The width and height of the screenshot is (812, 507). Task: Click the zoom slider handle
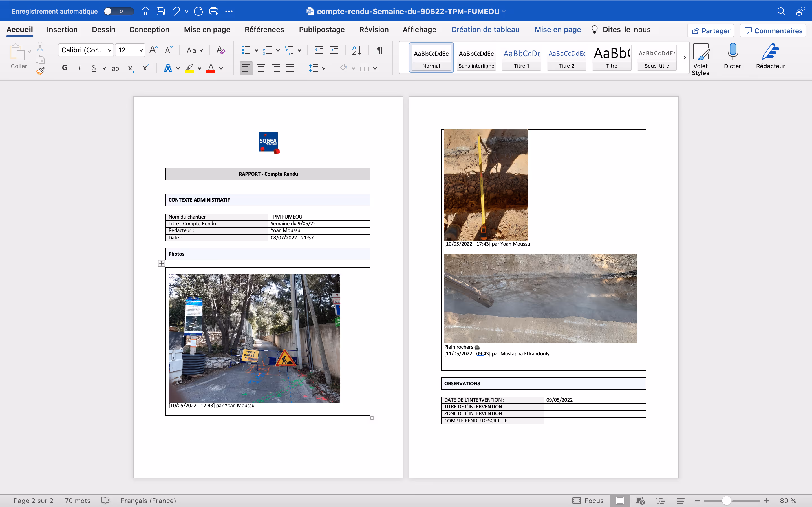click(727, 501)
